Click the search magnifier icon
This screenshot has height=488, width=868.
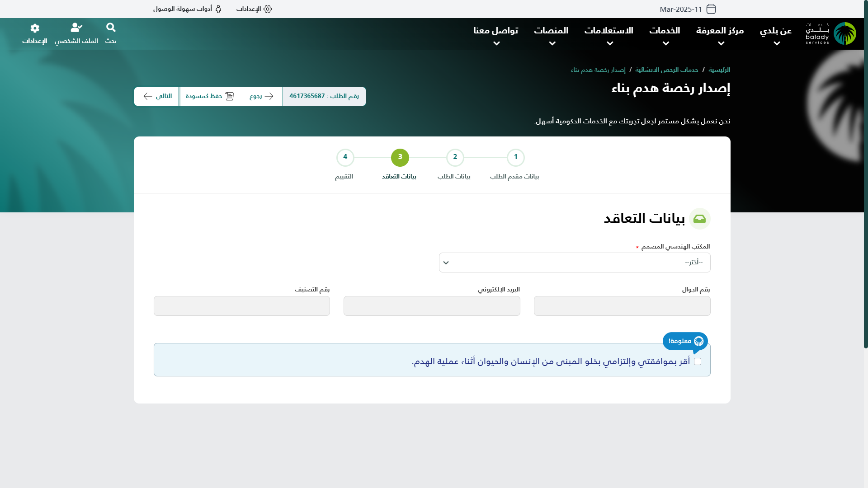click(111, 28)
